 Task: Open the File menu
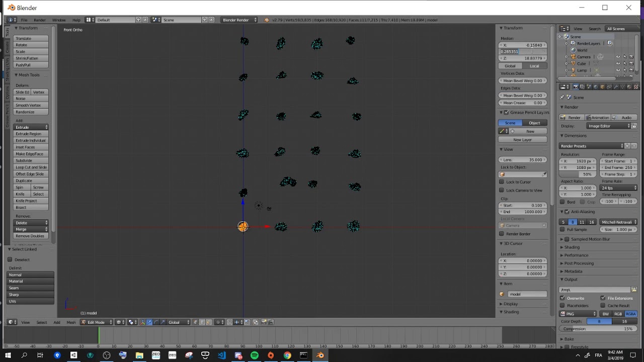click(x=24, y=20)
